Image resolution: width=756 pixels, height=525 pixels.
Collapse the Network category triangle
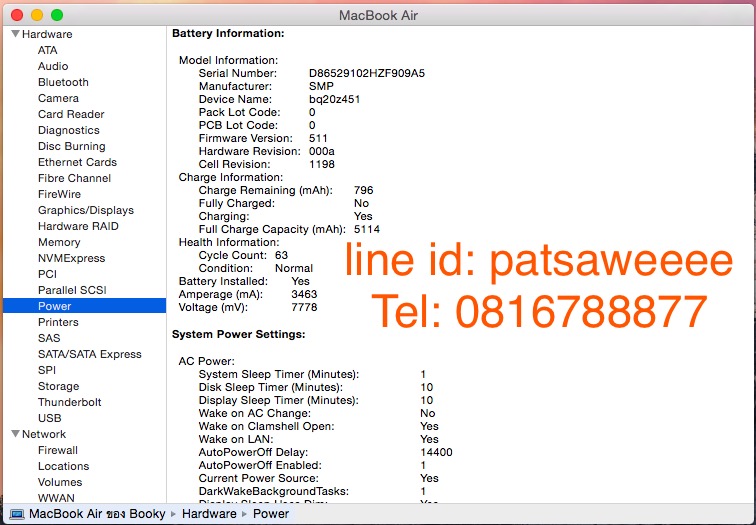[15, 434]
